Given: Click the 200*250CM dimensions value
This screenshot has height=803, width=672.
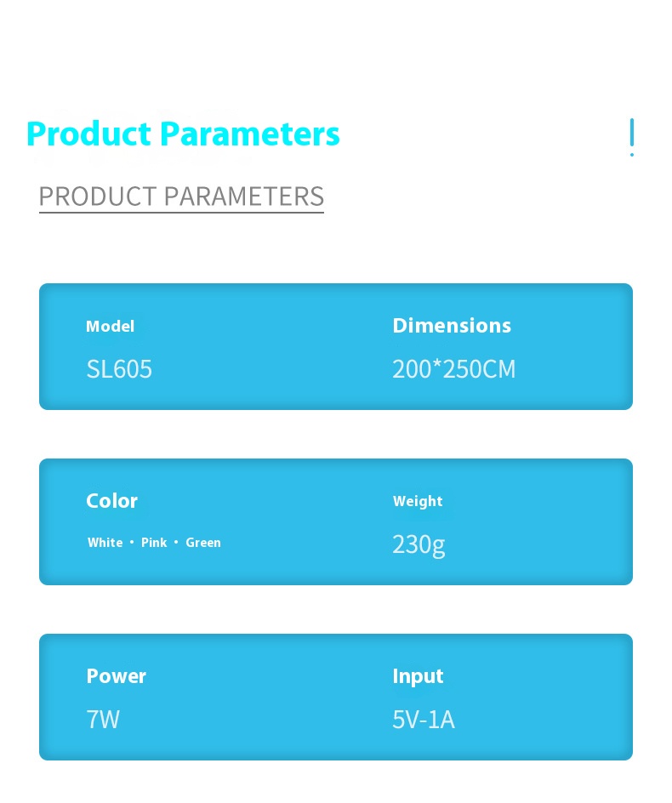Looking at the screenshot, I should tap(453, 368).
